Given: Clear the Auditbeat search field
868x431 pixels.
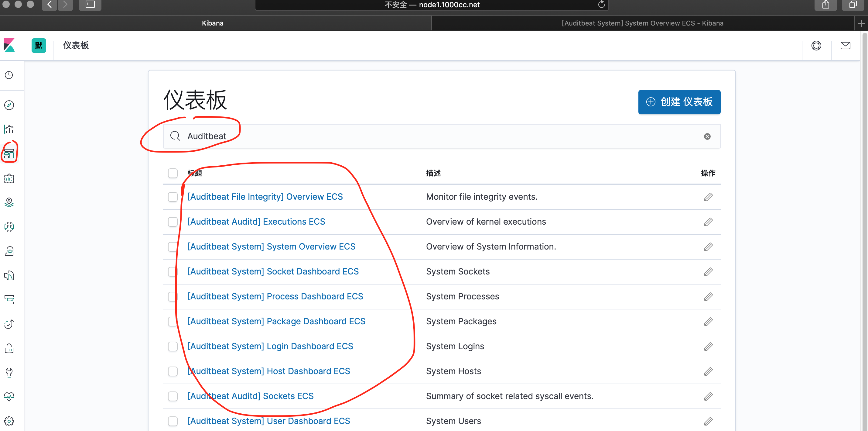Looking at the screenshot, I should (x=707, y=136).
